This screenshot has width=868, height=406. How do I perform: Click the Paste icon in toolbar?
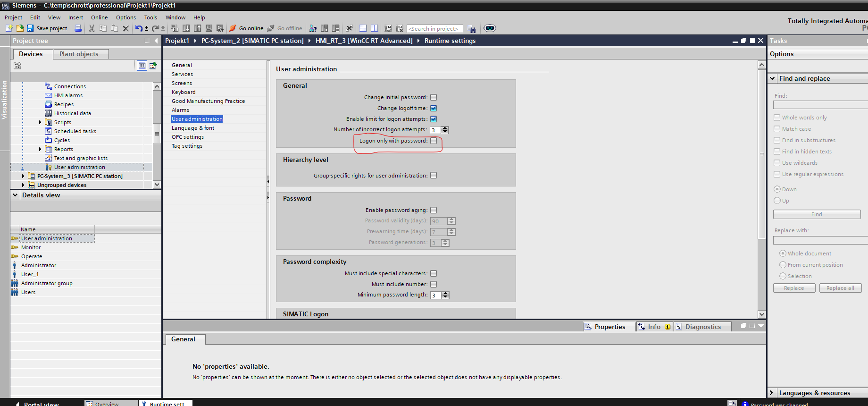coord(114,28)
